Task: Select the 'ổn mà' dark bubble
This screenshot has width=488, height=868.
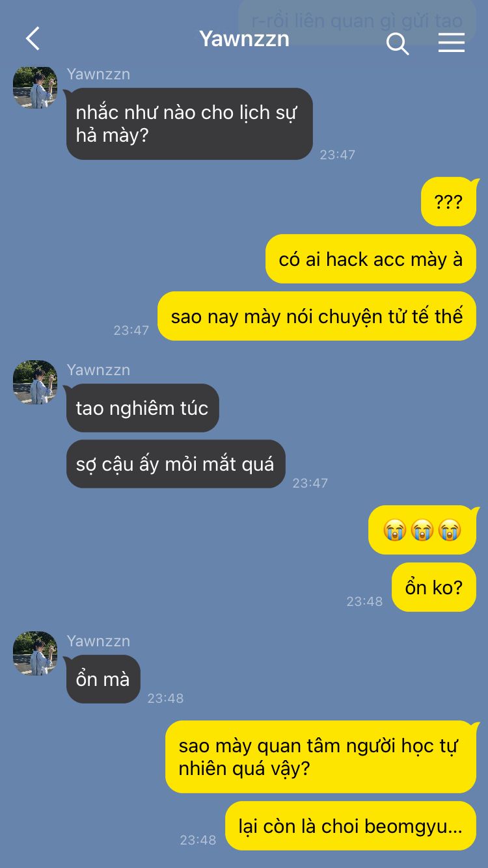Action: [x=103, y=679]
